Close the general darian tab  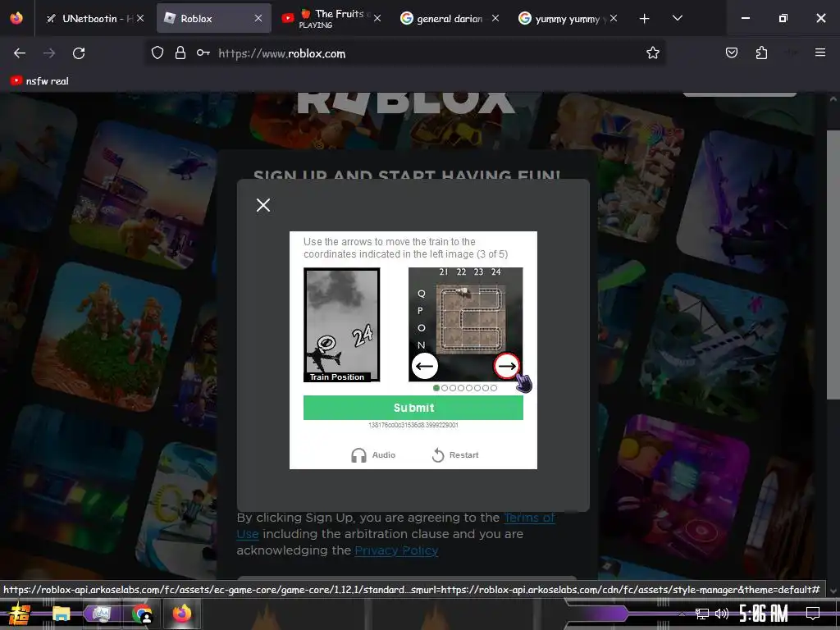[x=495, y=18]
